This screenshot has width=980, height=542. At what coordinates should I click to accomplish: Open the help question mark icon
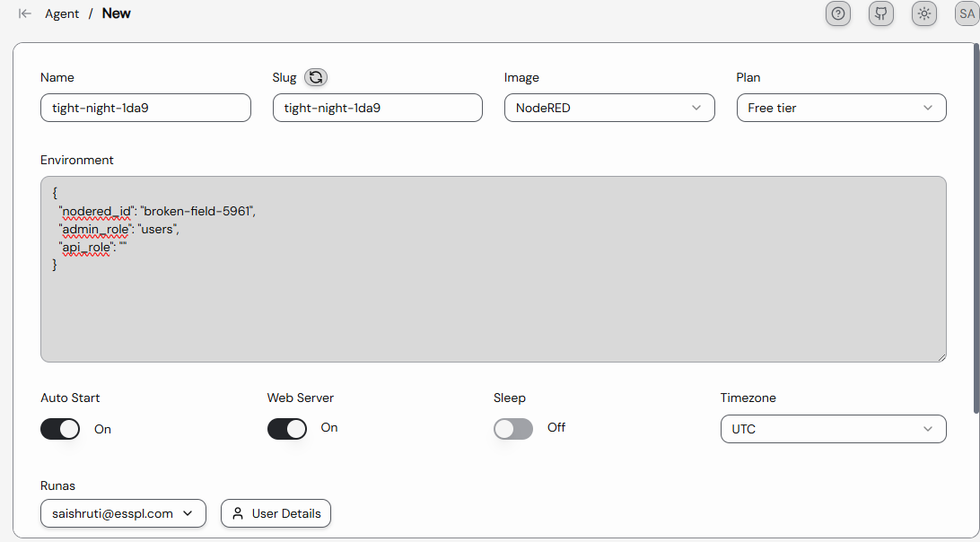[x=838, y=13]
